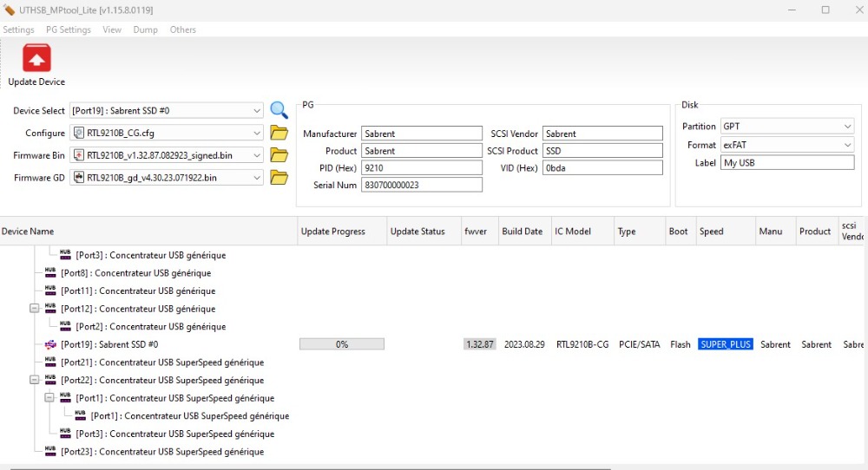Open the Dump menu
The height and width of the screenshot is (470, 868).
click(145, 29)
